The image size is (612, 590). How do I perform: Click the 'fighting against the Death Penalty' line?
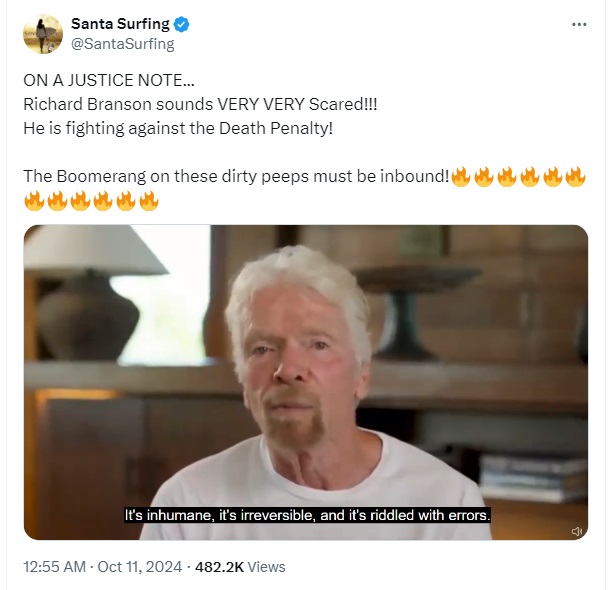[x=178, y=128]
